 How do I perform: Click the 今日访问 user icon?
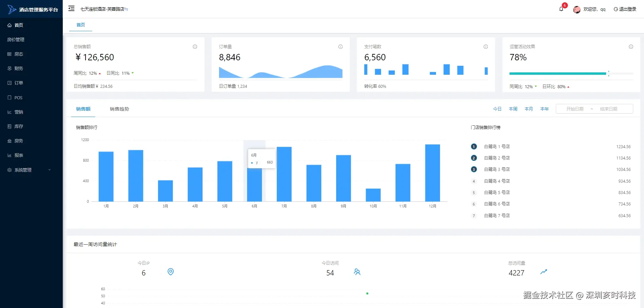357,272
